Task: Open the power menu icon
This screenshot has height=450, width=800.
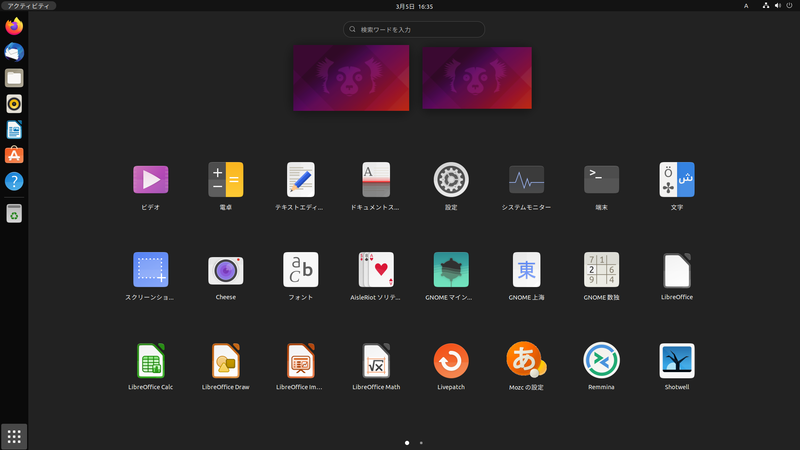Action: tap(789, 6)
